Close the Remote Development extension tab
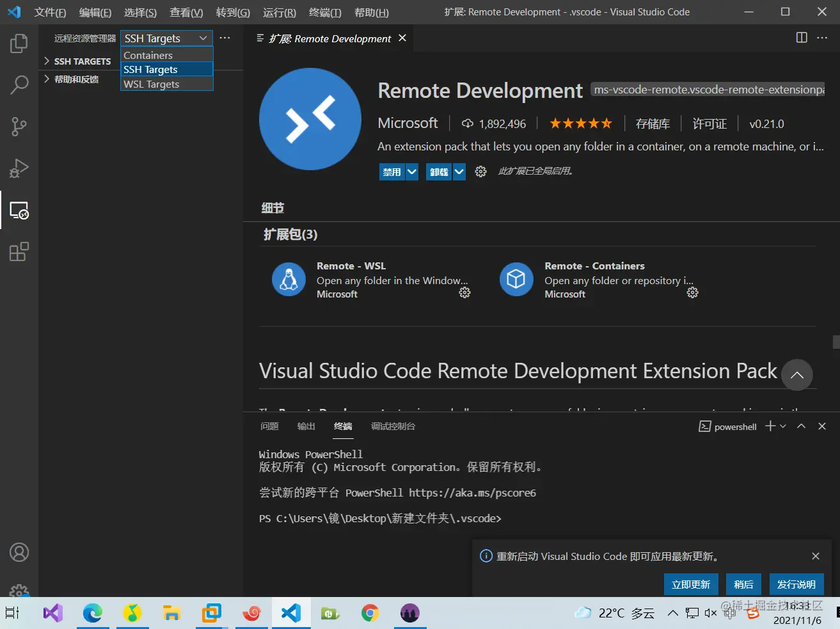The image size is (840, 629). 402,38
